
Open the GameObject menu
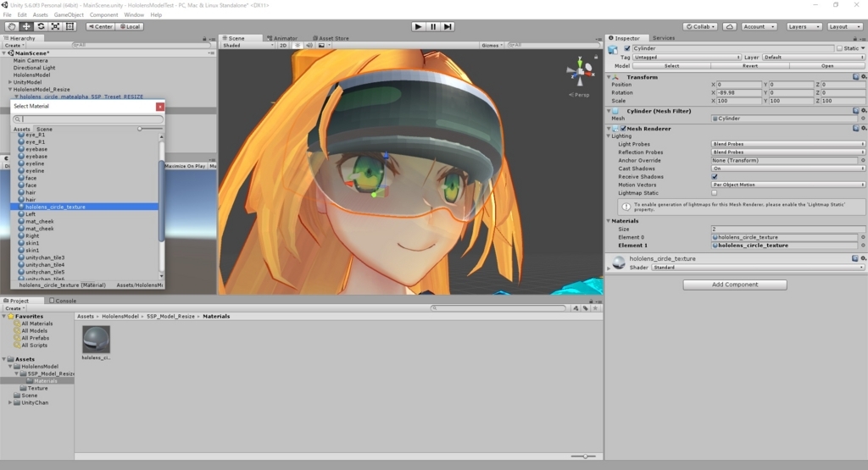pyautogui.click(x=69, y=15)
